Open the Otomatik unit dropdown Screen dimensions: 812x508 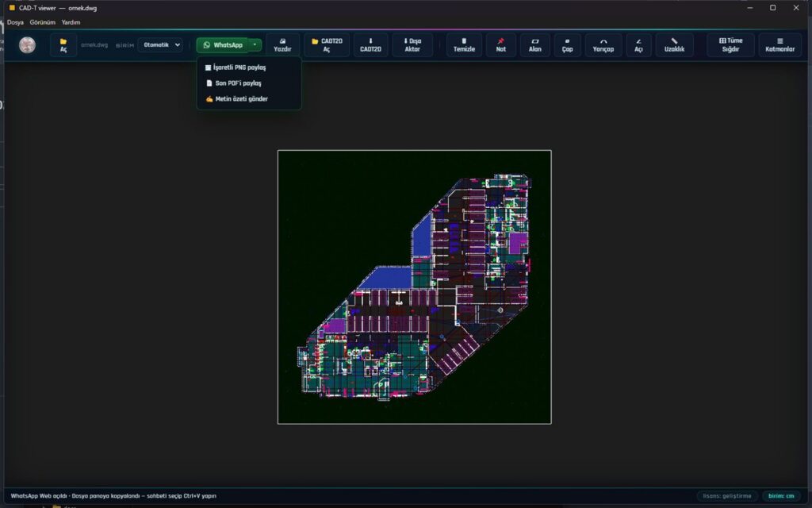(162, 45)
